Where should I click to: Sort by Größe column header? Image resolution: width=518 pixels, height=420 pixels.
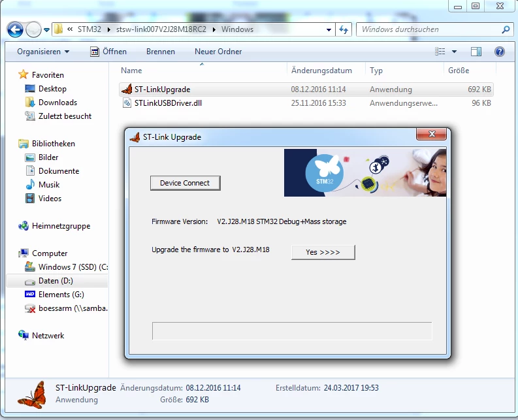tap(459, 71)
